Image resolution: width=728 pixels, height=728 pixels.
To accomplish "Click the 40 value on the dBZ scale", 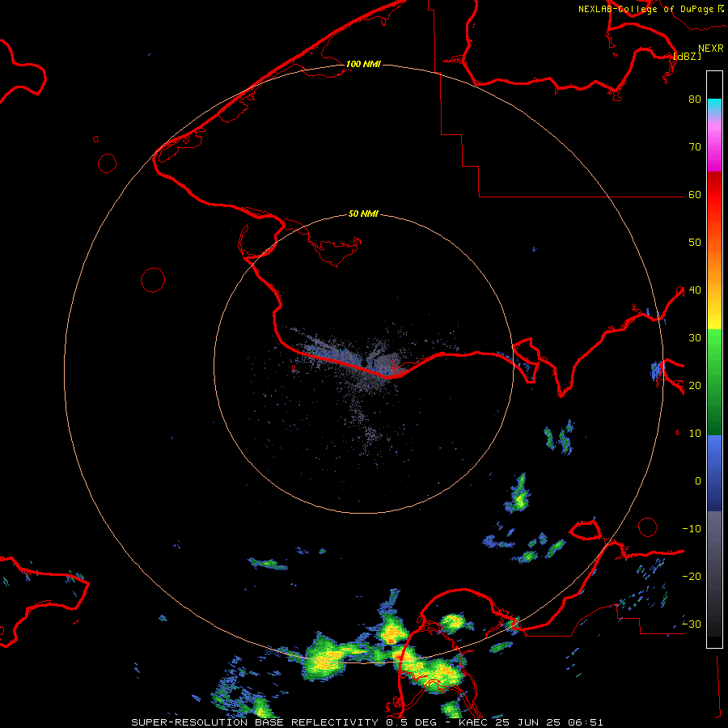I will click(x=695, y=290).
